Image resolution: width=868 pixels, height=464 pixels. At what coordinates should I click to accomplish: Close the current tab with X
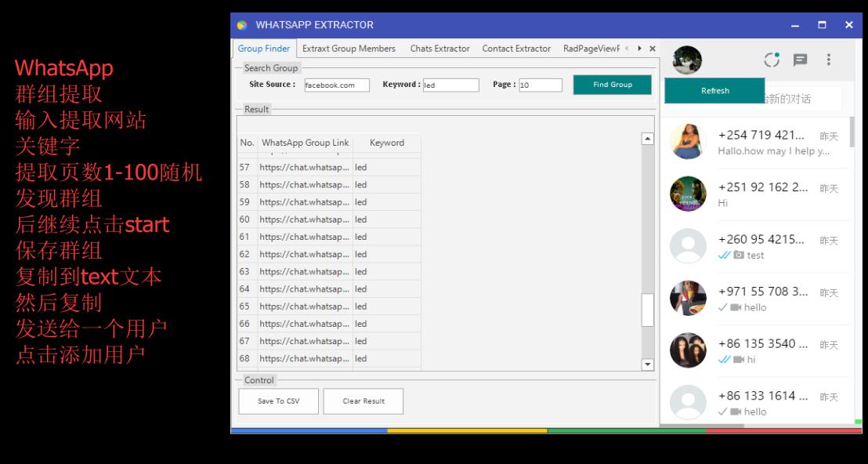[652, 49]
